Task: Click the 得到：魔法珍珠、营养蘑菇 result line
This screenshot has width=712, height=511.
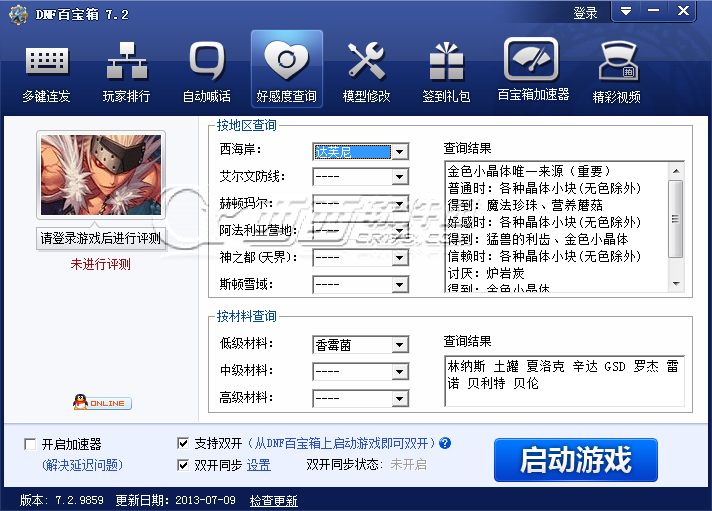Action: [525, 205]
